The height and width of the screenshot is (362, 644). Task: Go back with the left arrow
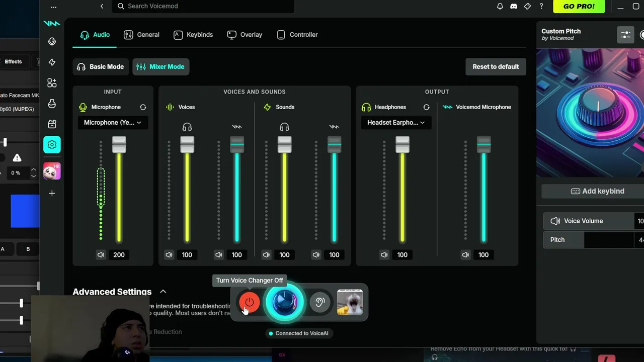102,6
